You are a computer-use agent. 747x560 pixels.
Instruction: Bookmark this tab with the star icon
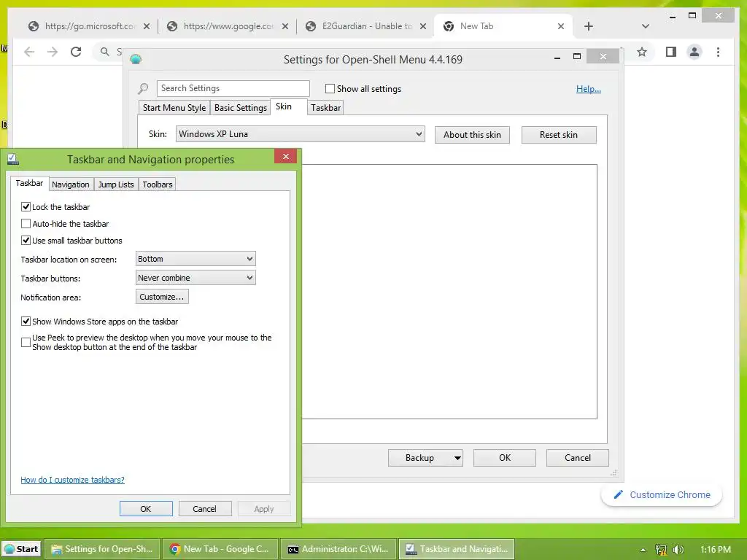tap(642, 52)
